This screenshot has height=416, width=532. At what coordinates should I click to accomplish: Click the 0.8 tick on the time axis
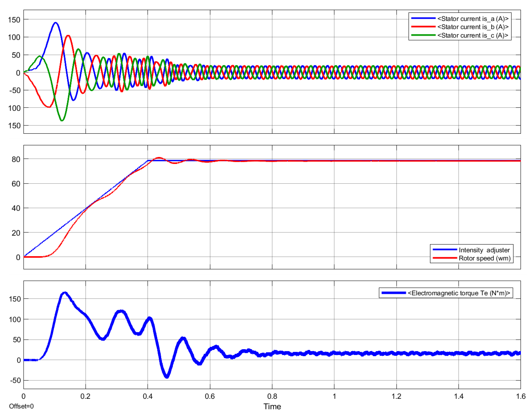coord(272,396)
